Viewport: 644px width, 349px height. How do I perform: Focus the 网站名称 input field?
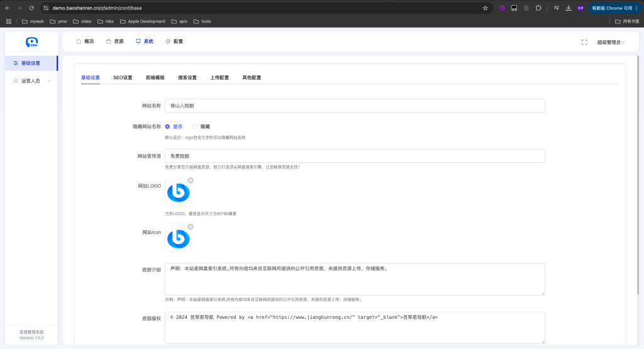[x=355, y=106]
